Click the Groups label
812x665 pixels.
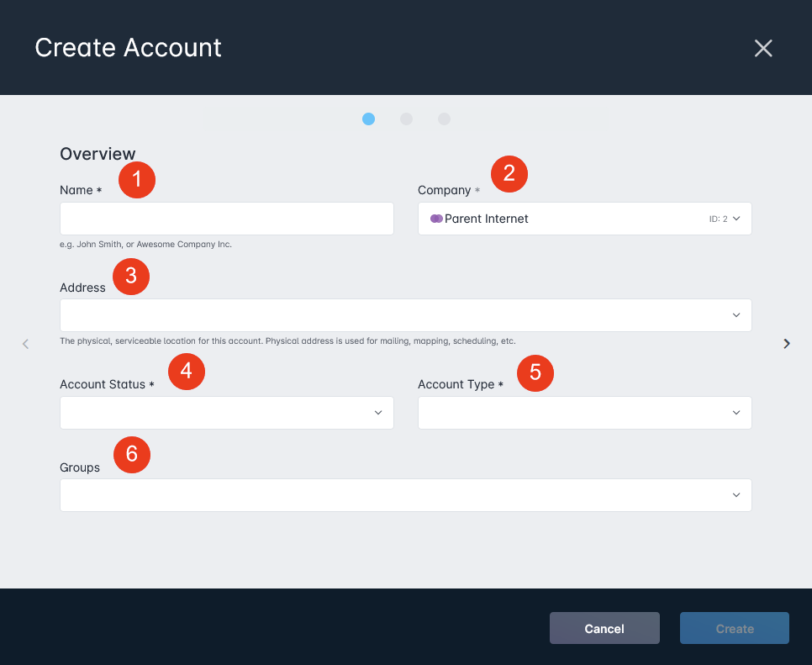(x=80, y=467)
